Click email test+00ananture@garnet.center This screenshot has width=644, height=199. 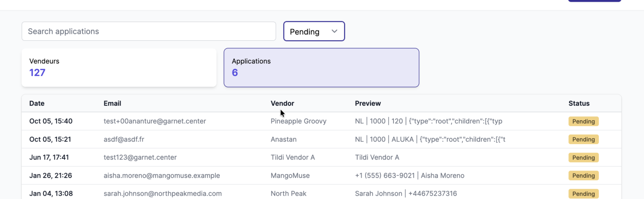(x=155, y=121)
